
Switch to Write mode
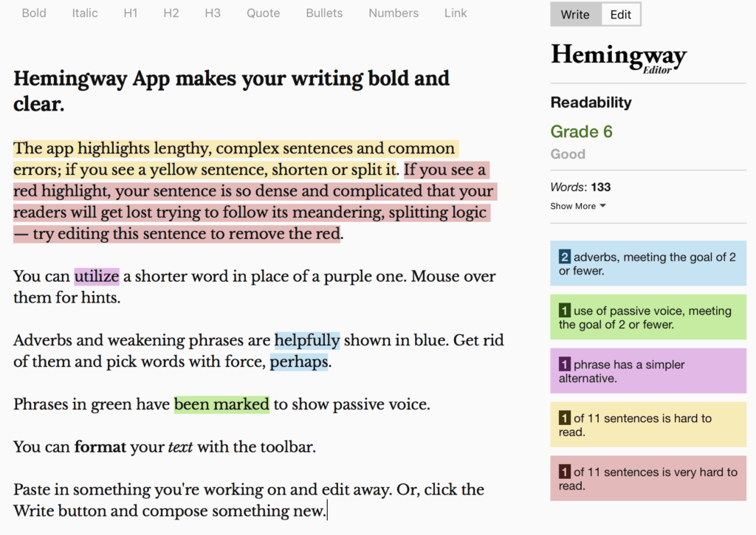pos(576,15)
